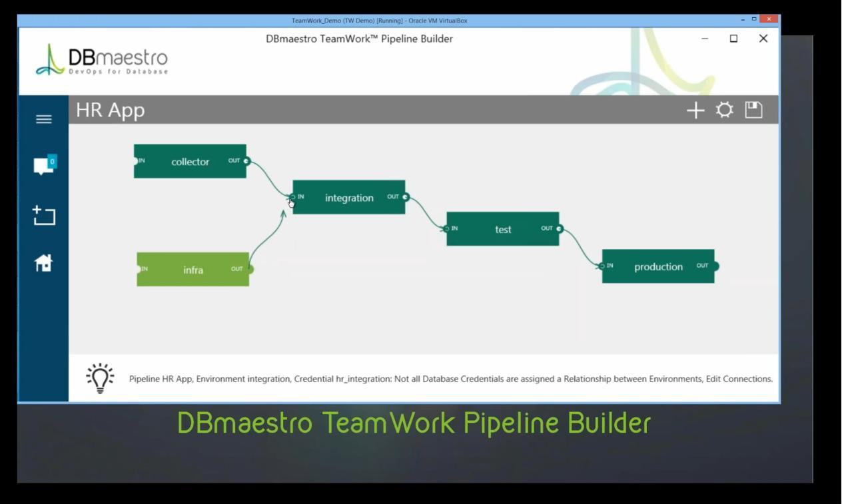Select the production environment block
The width and height of the screenshot is (842, 504).
coord(658,266)
